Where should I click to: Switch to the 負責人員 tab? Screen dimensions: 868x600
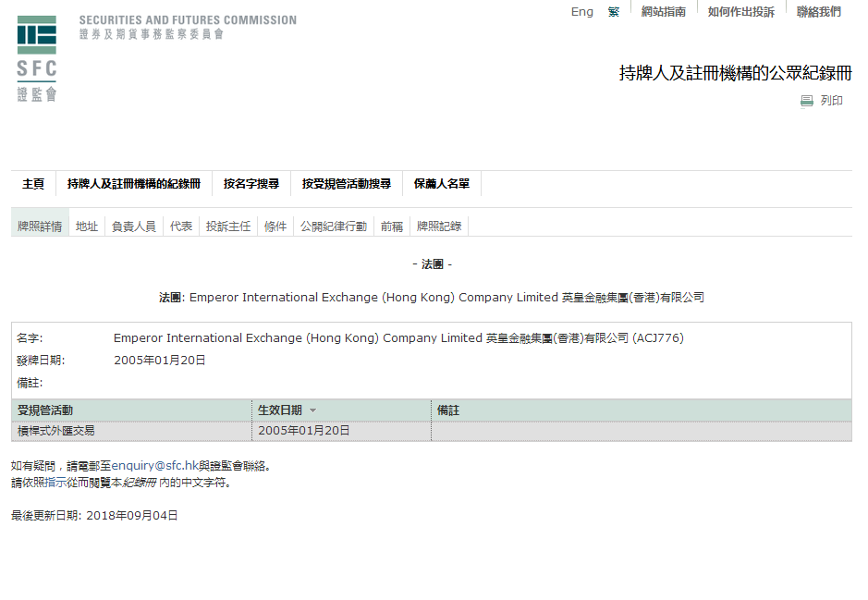click(x=134, y=226)
